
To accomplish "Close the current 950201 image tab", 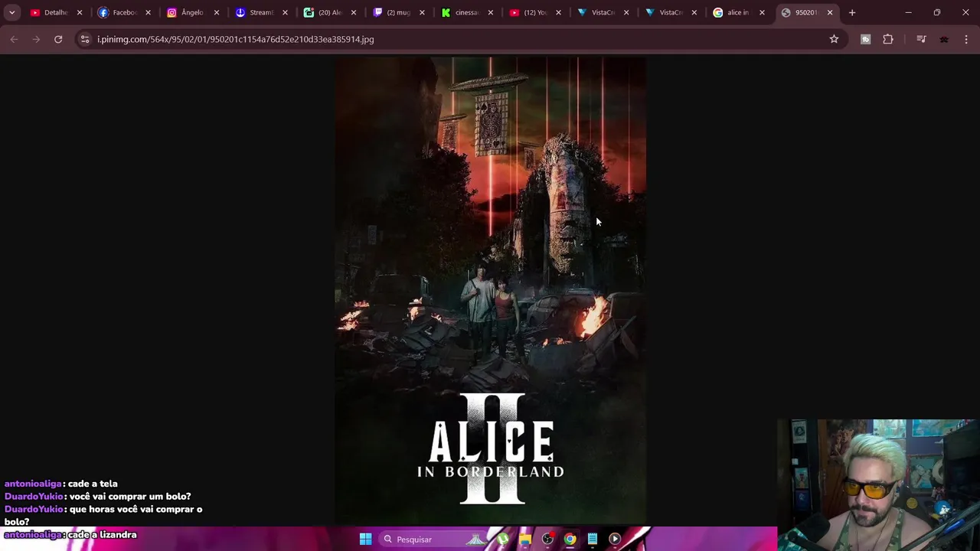I will [x=830, y=12].
